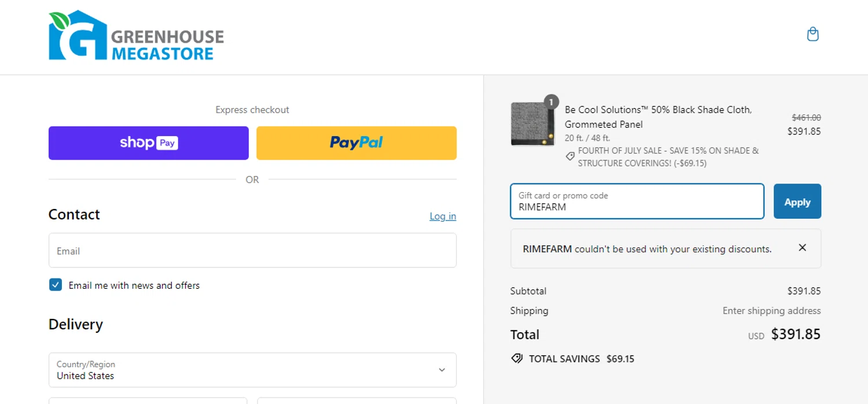Uncheck Email me with news and offers
868x404 pixels.
tap(56, 285)
